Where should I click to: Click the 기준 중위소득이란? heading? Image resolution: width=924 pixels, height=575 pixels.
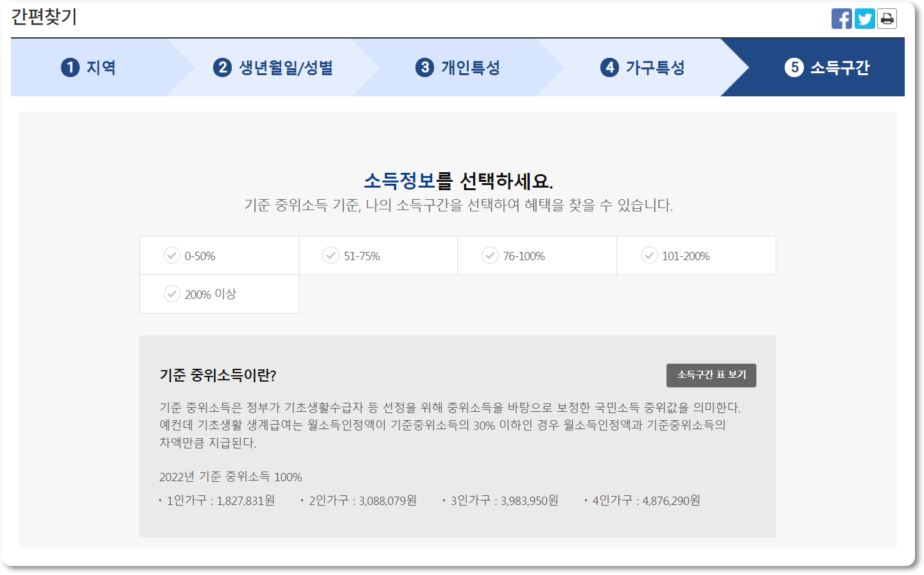(x=218, y=375)
